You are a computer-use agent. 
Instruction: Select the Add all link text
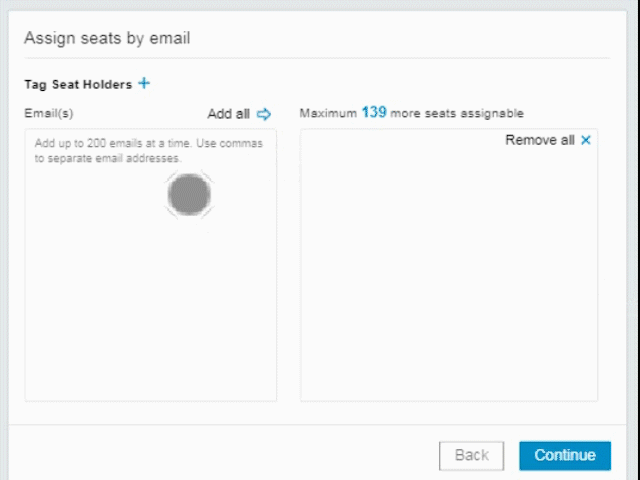pyautogui.click(x=228, y=114)
